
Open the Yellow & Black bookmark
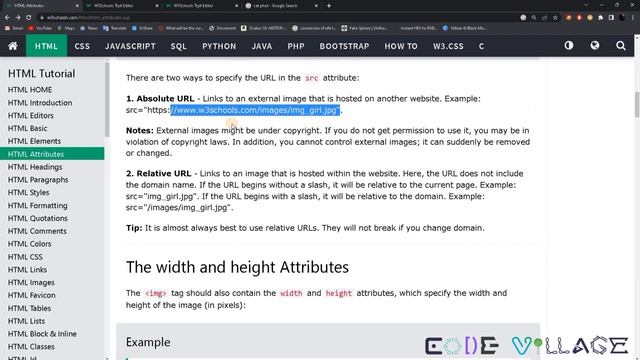click(464, 28)
